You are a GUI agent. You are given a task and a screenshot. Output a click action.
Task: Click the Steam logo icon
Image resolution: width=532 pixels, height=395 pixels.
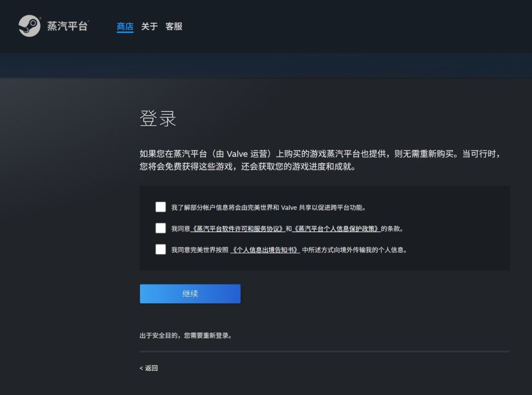tap(30, 26)
